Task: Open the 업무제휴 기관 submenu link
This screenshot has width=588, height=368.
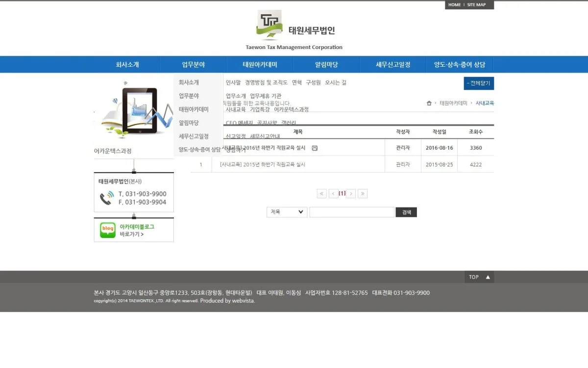Action: tap(266, 96)
